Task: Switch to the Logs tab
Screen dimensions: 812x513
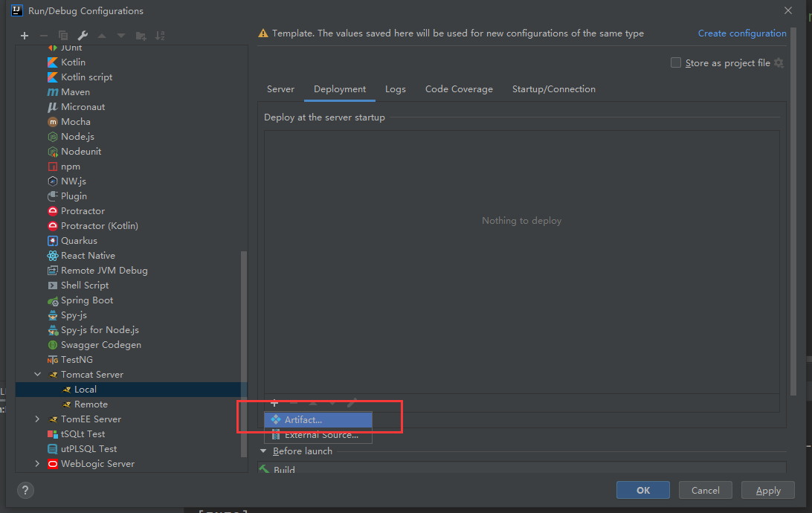Action: point(396,89)
